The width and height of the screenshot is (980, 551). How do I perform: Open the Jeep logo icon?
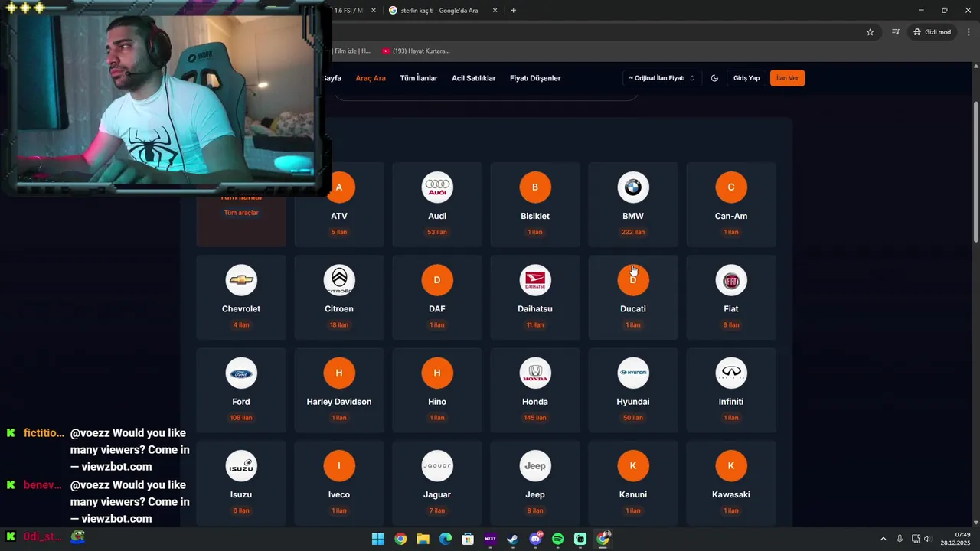(x=535, y=466)
